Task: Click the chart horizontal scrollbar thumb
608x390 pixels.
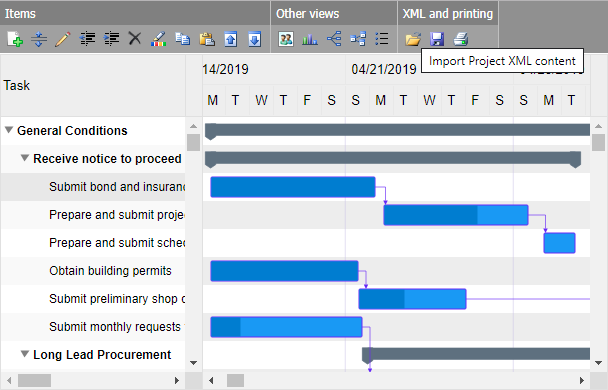Action: tap(235, 380)
